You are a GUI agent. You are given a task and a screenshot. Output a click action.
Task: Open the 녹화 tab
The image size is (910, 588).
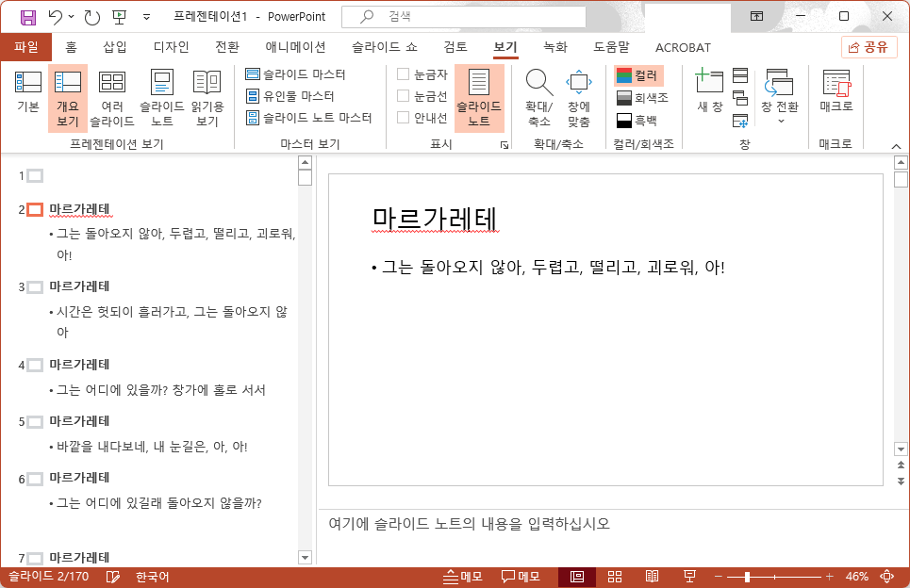pos(555,47)
